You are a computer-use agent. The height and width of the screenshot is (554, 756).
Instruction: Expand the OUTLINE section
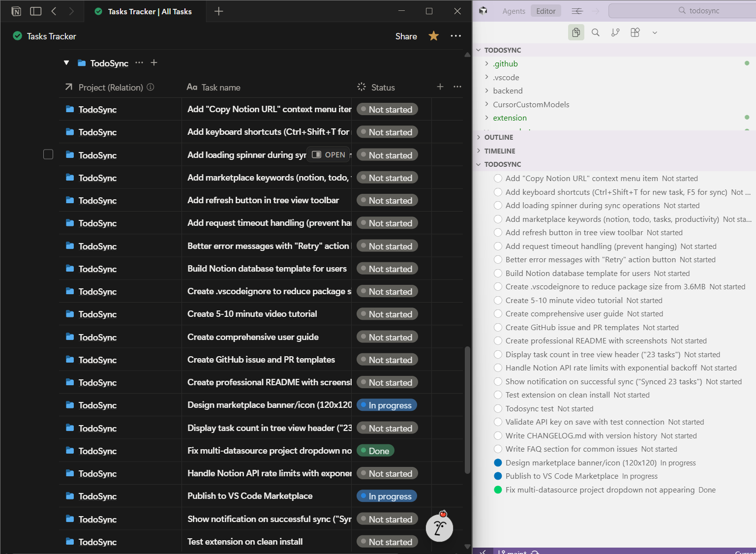coord(479,137)
